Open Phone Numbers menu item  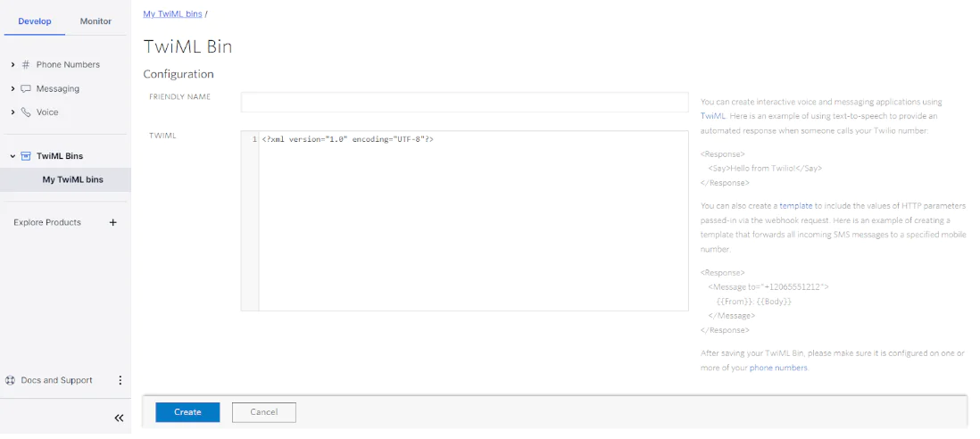(x=68, y=64)
